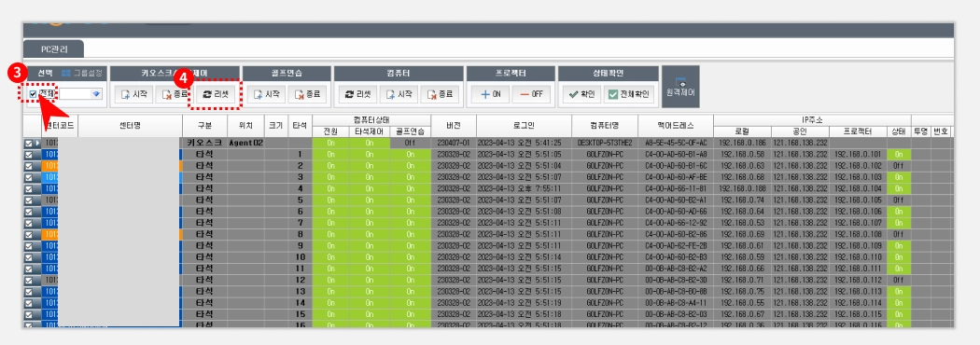This screenshot has height=345, width=980.
Task: Click the 컴퓨터명 column header
Action: pos(605,126)
